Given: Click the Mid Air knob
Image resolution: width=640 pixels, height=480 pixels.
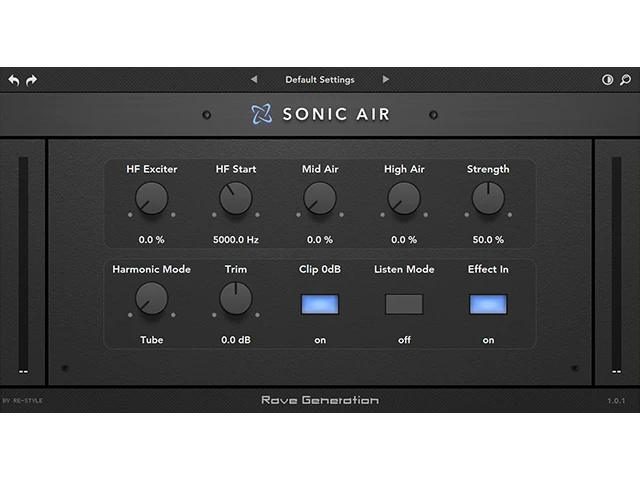Looking at the screenshot, I should tap(320, 198).
